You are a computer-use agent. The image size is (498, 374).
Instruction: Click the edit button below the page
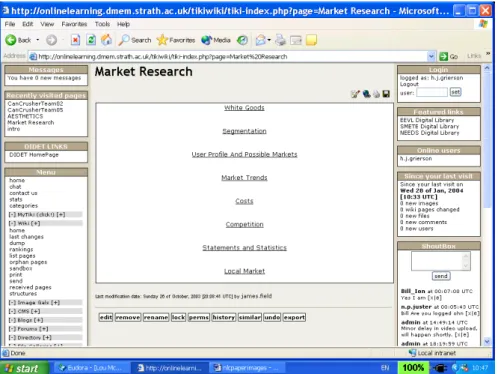[x=106, y=317]
